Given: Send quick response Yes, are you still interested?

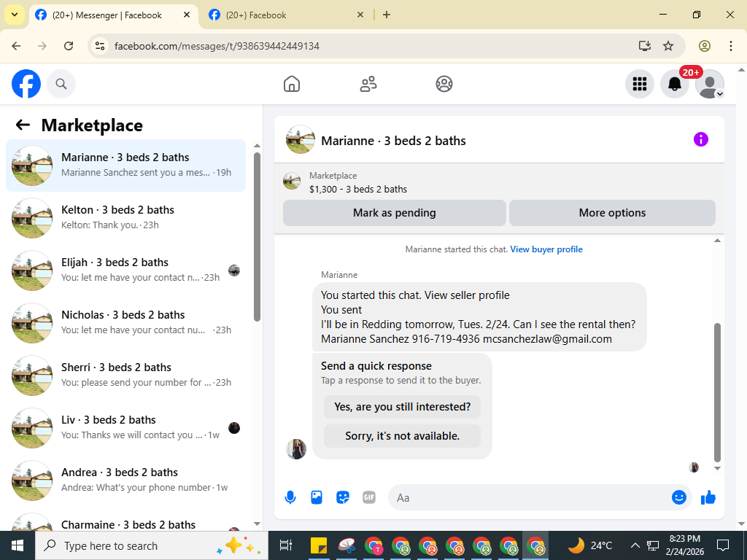Looking at the screenshot, I should point(402,407).
